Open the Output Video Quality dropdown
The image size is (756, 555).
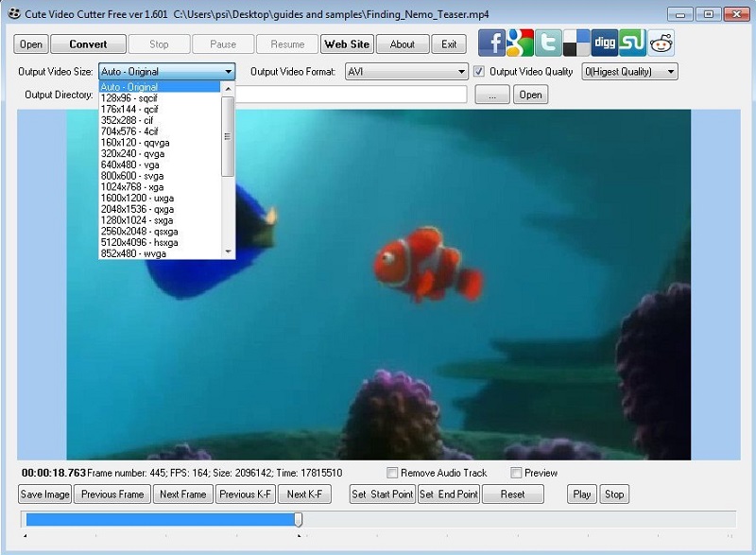pos(671,71)
